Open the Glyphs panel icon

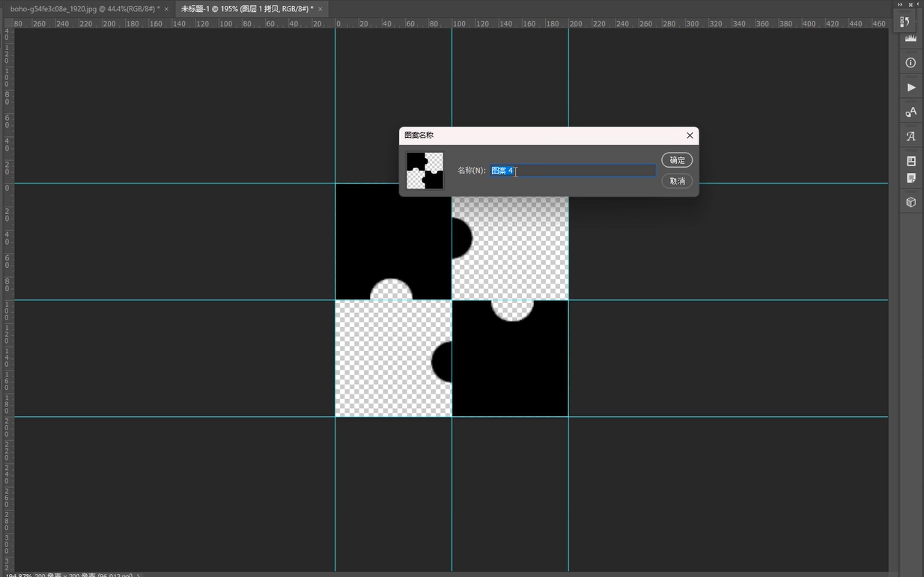pos(911,136)
